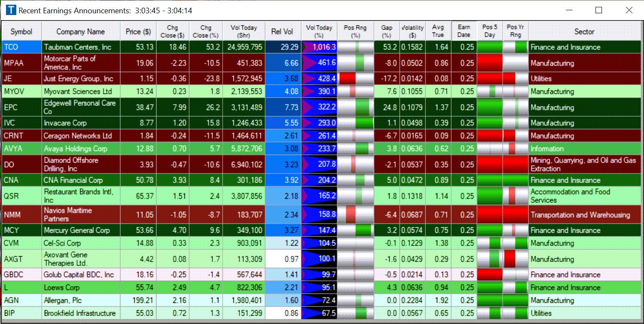644x324 pixels.
Task: Click Invacare Corp company name
Action: 65,123
